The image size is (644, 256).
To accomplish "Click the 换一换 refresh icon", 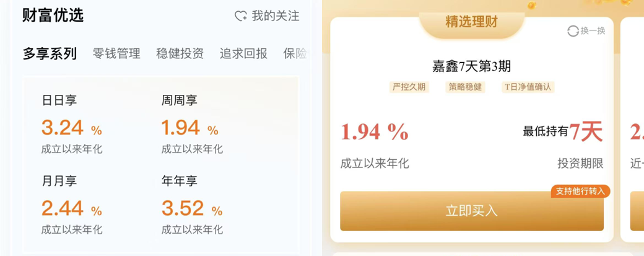I will coord(573,31).
